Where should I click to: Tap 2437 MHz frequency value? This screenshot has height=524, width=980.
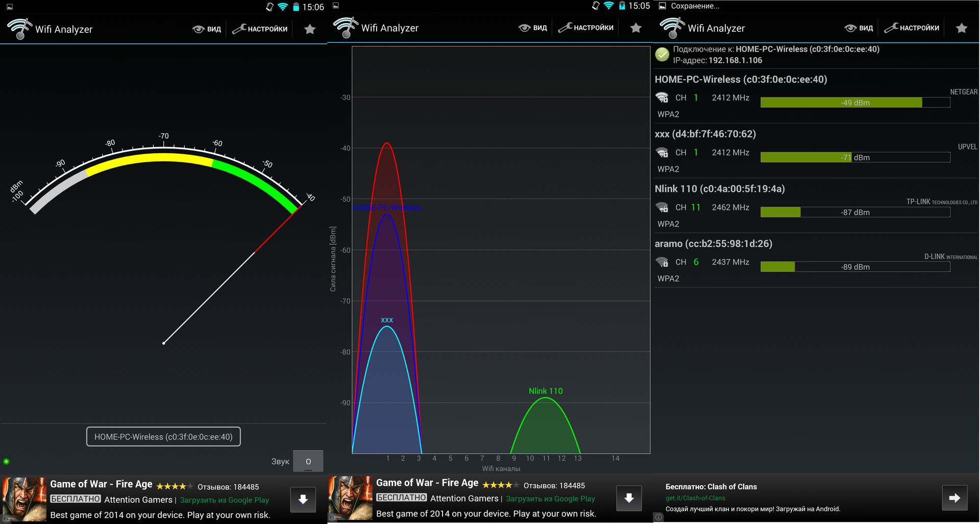tap(730, 262)
